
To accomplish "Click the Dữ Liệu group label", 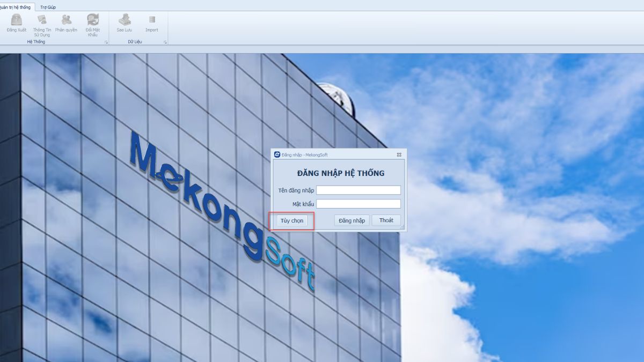I will tap(134, 42).
